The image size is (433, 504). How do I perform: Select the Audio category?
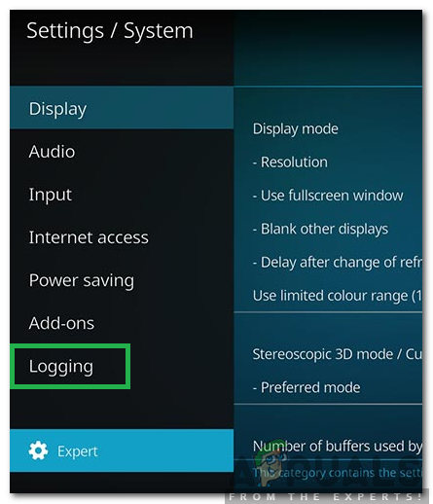[x=122, y=152]
